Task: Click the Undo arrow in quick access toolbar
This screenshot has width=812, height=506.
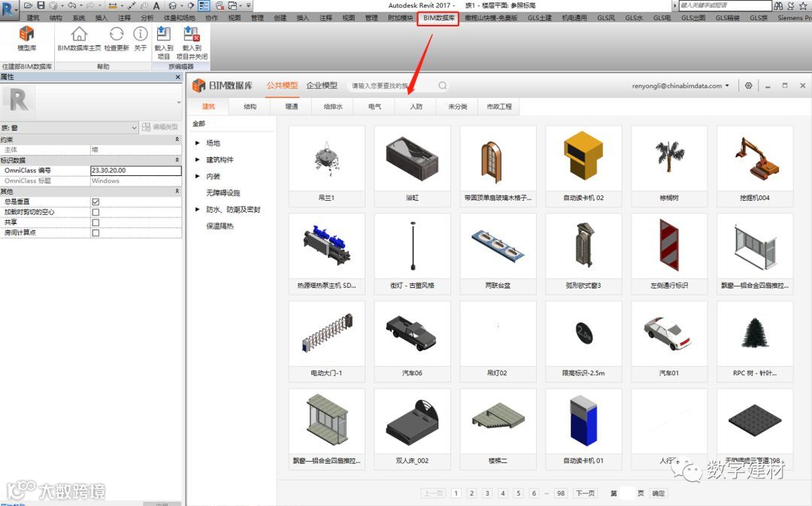Action: (72, 6)
